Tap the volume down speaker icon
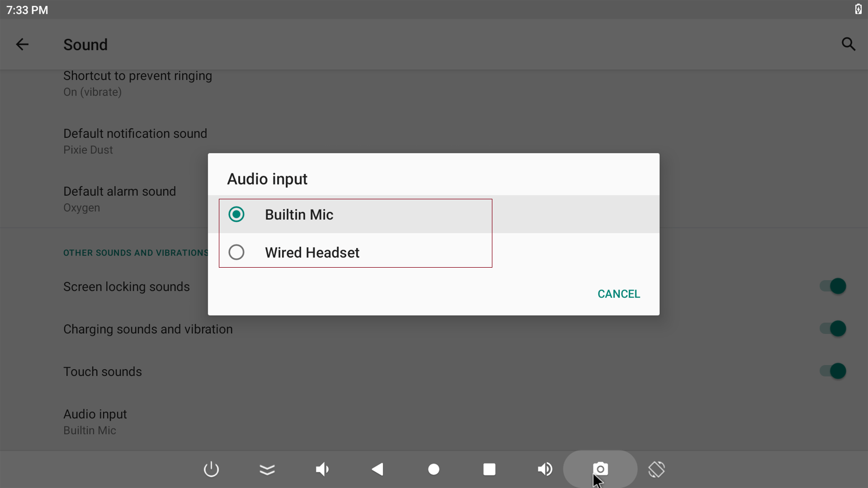The image size is (868, 488). 322,469
